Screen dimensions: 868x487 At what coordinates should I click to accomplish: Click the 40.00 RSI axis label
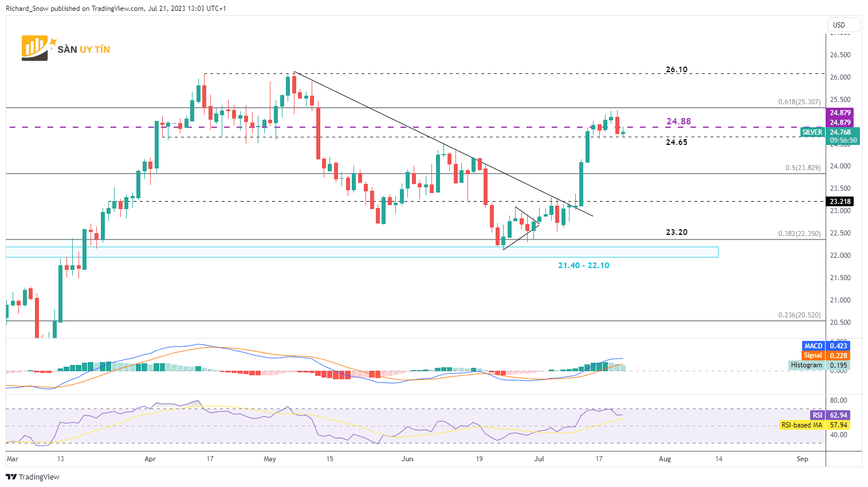[x=838, y=435]
